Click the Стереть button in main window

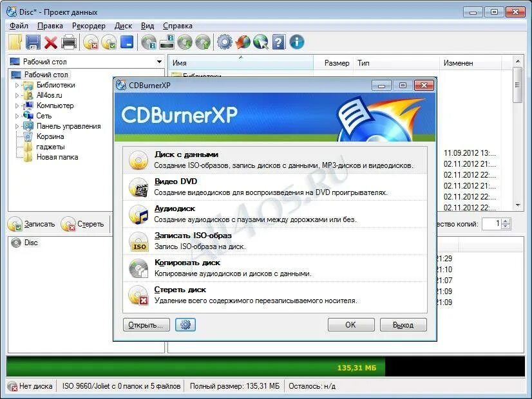point(83,224)
